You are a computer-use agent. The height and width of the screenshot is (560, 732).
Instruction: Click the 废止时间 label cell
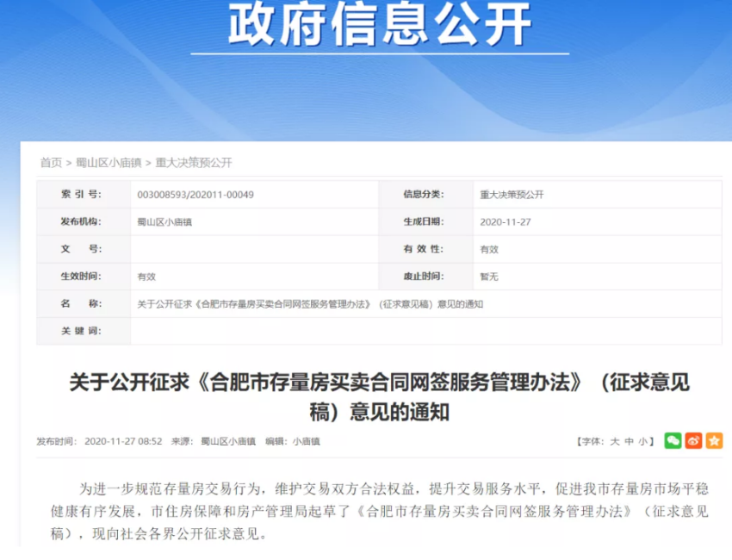[425, 277]
